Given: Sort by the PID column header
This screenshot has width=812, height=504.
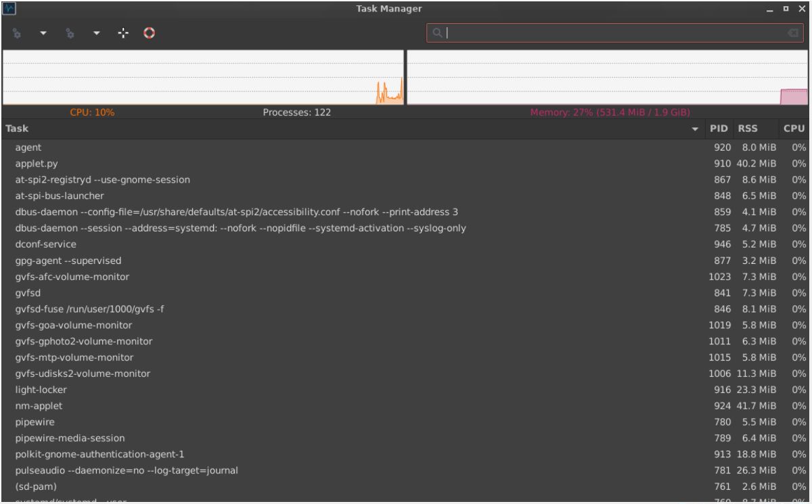Looking at the screenshot, I should click(717, 129).
